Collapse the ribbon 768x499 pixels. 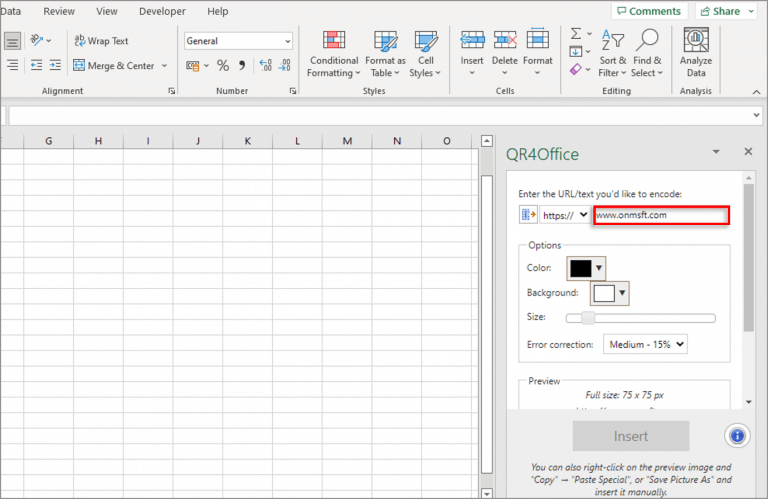pos(756,92)
